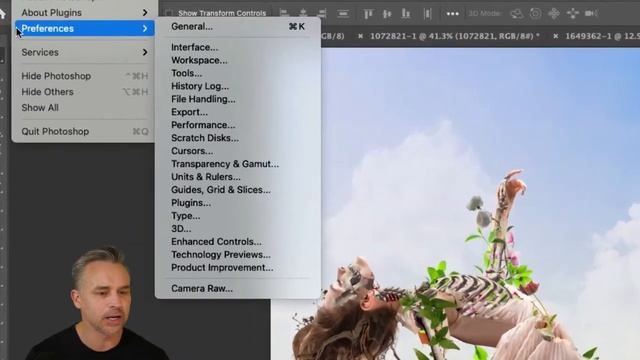Choose Hide Others
The width and height of the screenshot is (640, 360).
click(x=84, y=92)
